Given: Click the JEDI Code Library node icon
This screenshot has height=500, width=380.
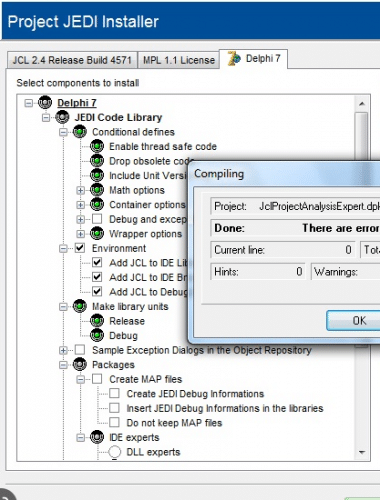Looking at the screenshot, I should click(x=62, y=117).
